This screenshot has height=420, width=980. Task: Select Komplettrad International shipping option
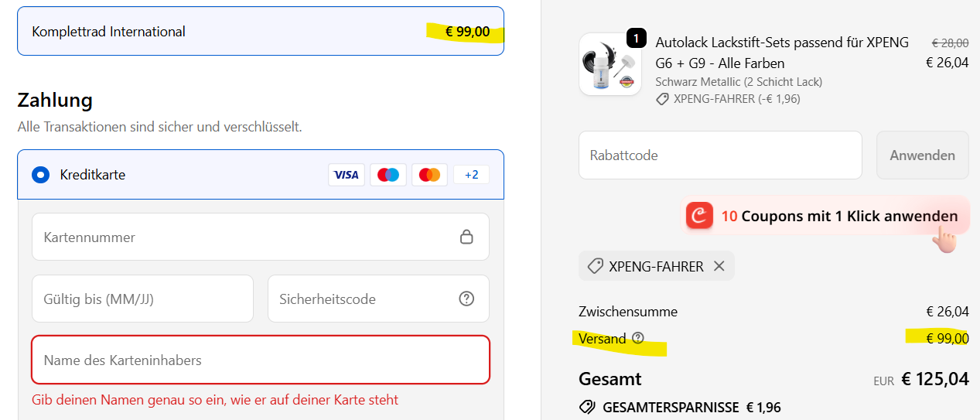(260, 32)
